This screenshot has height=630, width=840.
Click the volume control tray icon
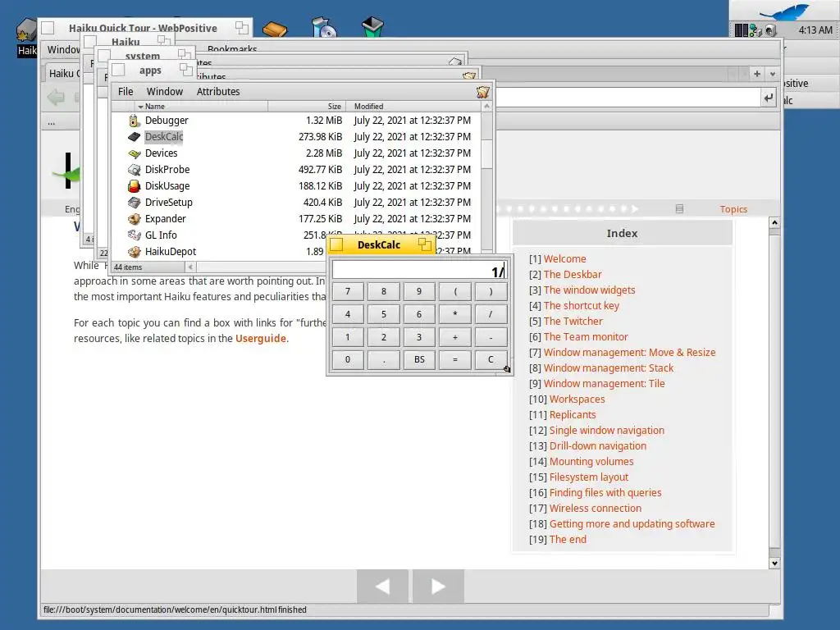(x=770, y=30)
